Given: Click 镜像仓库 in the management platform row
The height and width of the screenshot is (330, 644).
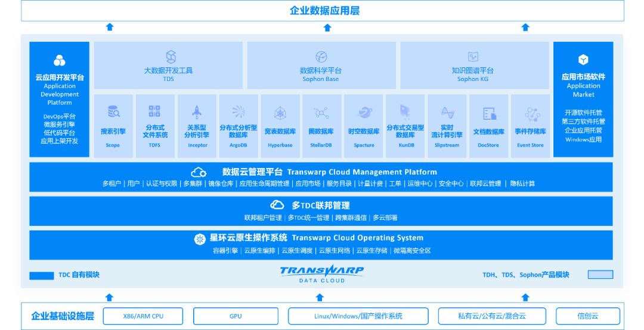Looking at the screenshot, I should 221,183.
